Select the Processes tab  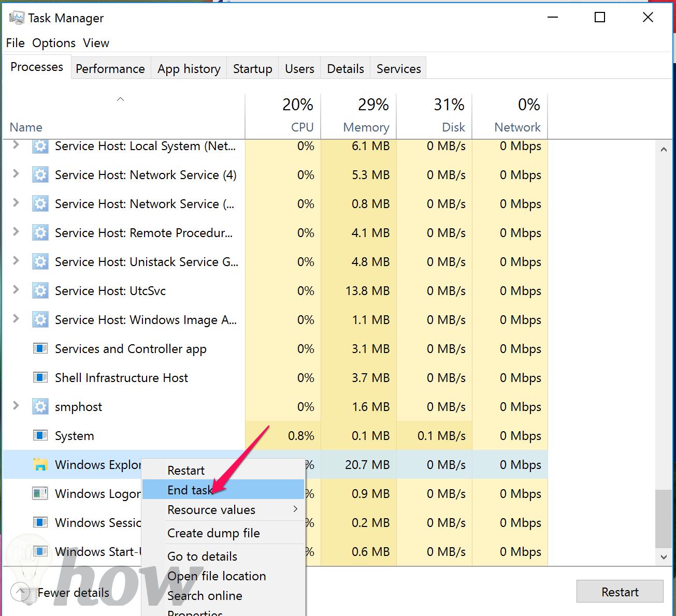[37, 67]
